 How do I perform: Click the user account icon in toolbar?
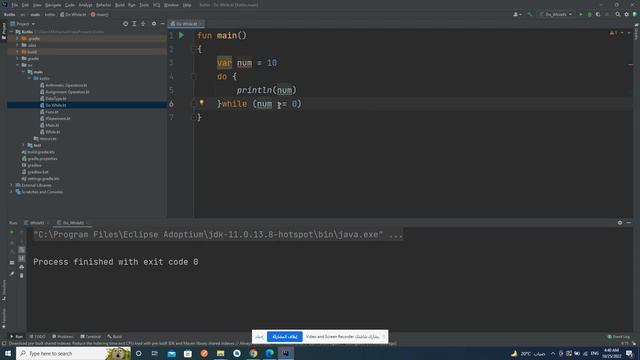(517, 14)
